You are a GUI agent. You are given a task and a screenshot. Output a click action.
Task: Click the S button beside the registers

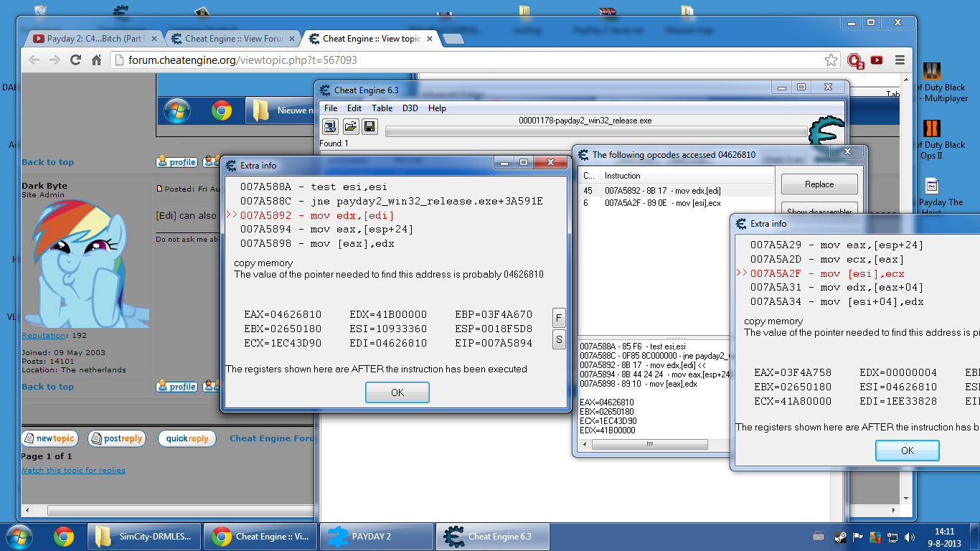click(x=559, y=339)
